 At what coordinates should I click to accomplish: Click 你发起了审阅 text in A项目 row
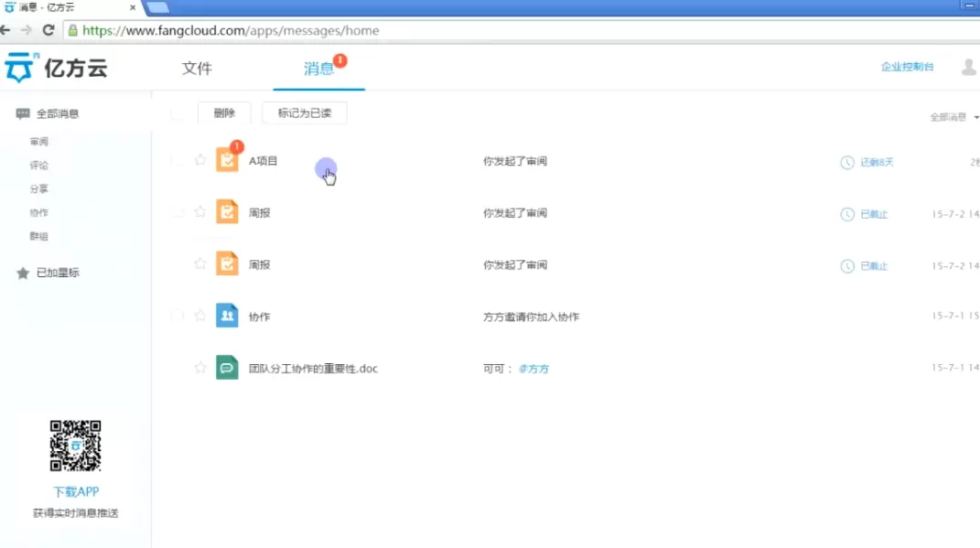click(515, 161)
